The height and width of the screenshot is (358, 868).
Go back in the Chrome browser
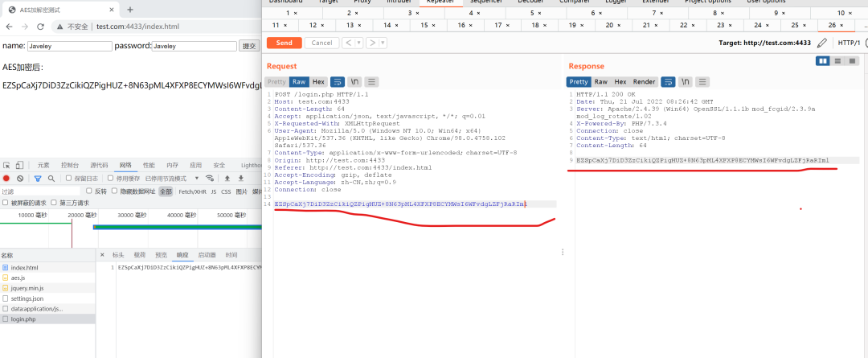pos(10,27)
